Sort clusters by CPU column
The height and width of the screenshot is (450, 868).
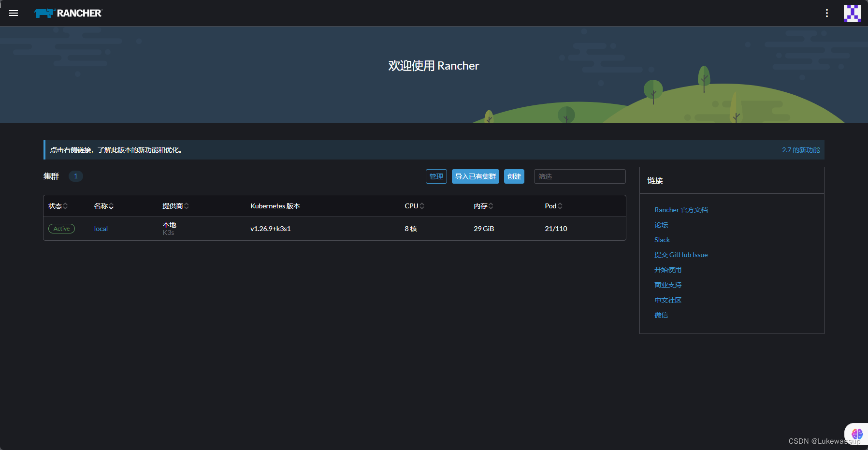(414, 206)
